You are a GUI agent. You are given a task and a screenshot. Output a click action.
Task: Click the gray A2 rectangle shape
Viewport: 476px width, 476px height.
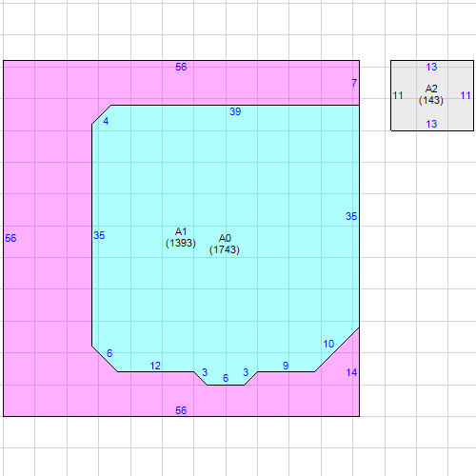coord(432,95)
